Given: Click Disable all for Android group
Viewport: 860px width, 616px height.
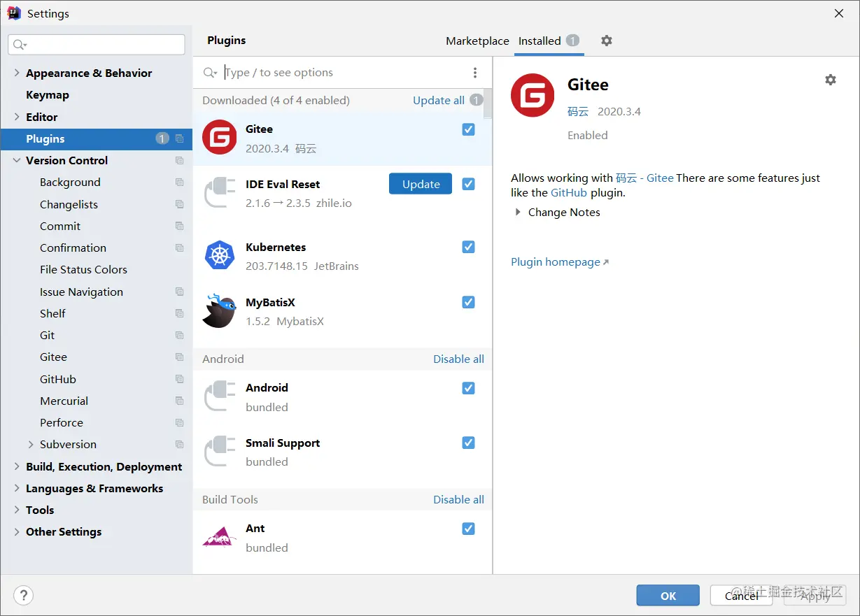Looking at the screenshot, I should pos(458,359).
